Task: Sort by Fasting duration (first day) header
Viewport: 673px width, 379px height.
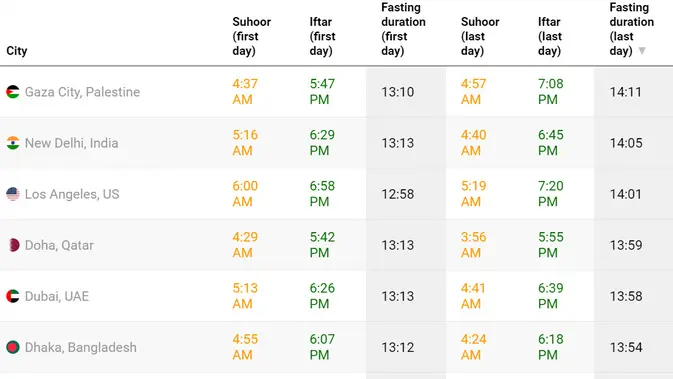Action: coord(403,29)
